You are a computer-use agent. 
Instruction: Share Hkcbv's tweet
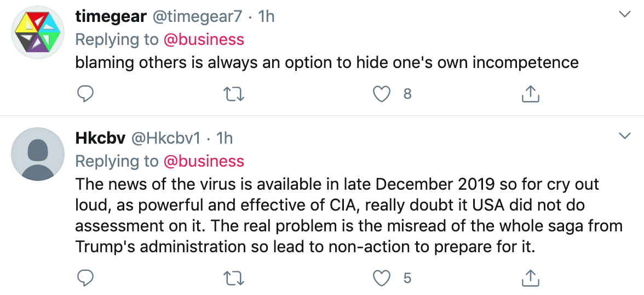[530, 279]
